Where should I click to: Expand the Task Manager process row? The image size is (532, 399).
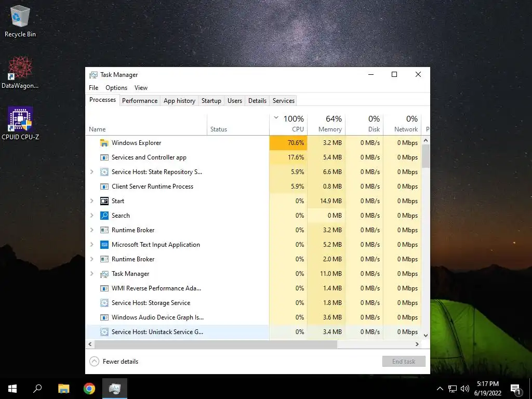(91, 274)
